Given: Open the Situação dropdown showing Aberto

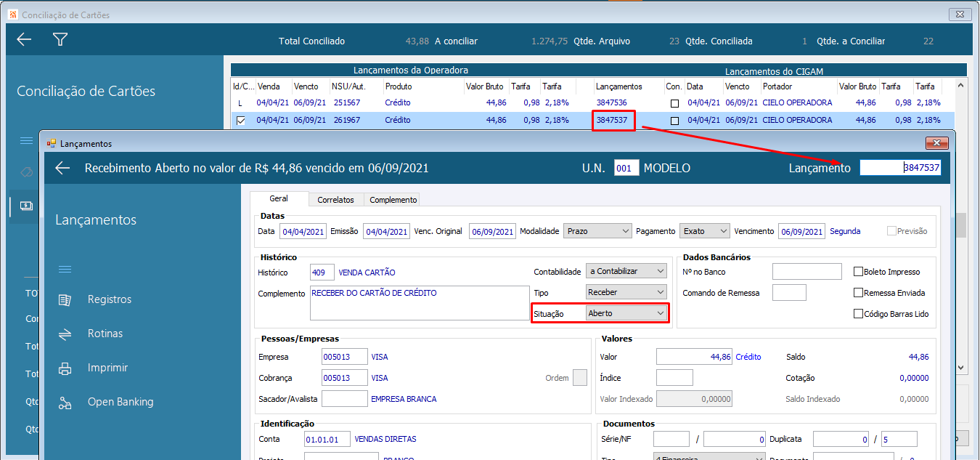Looking at the screenshot, I should tap(626, 313).
